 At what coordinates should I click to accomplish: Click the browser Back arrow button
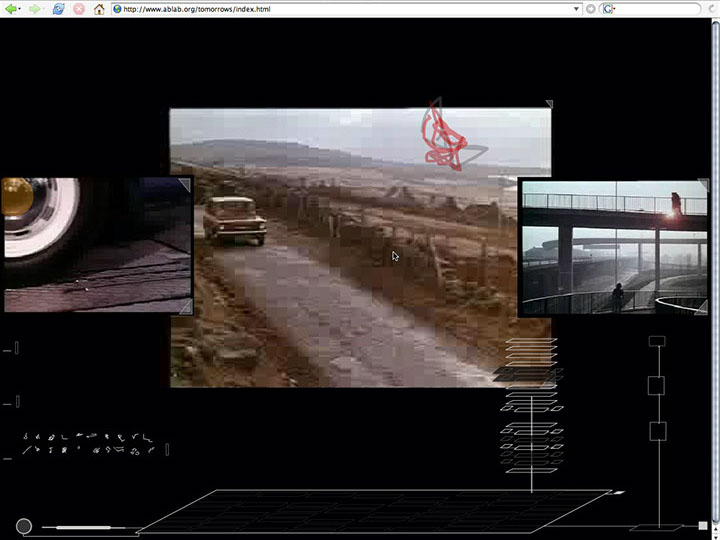tap(11, 9)
